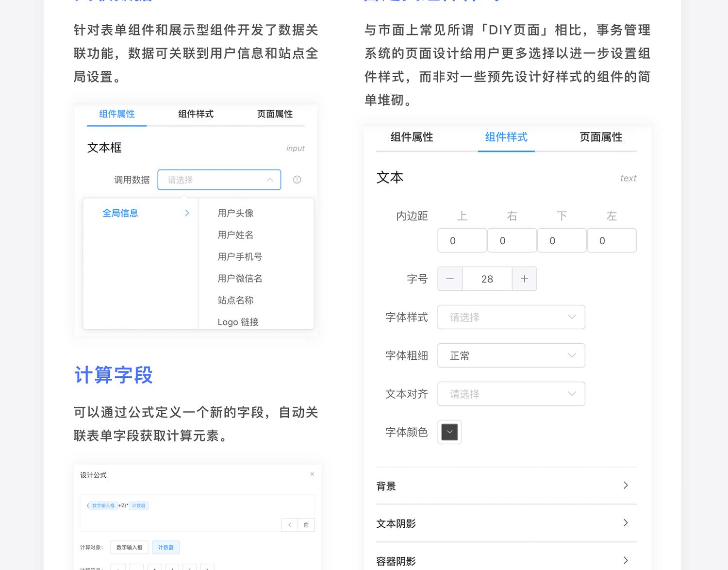Click the top 内边距 input field

[x=462, y=240]
